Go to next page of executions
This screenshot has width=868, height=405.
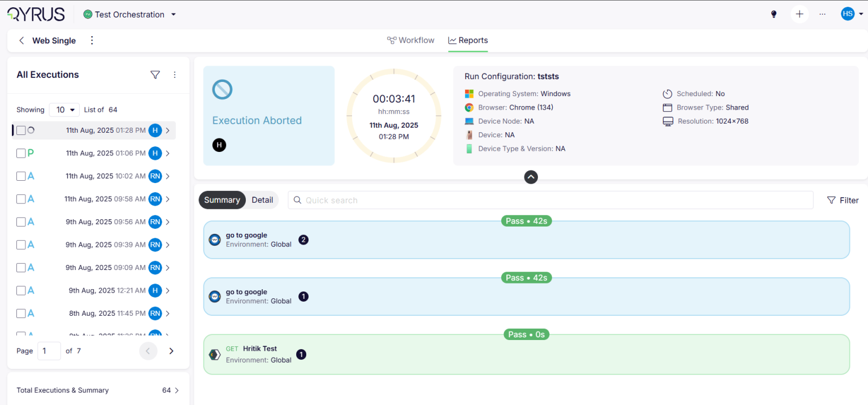click(x=171, y=351)
